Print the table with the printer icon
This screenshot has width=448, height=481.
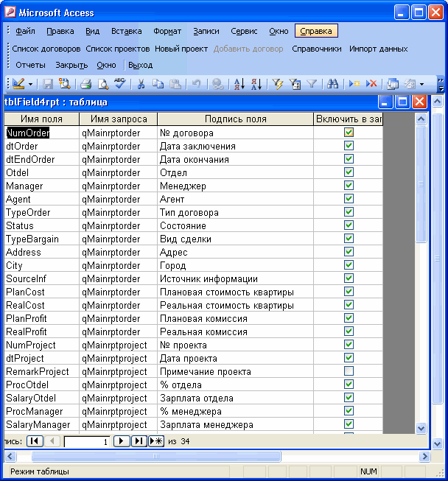tap(86, 84)
